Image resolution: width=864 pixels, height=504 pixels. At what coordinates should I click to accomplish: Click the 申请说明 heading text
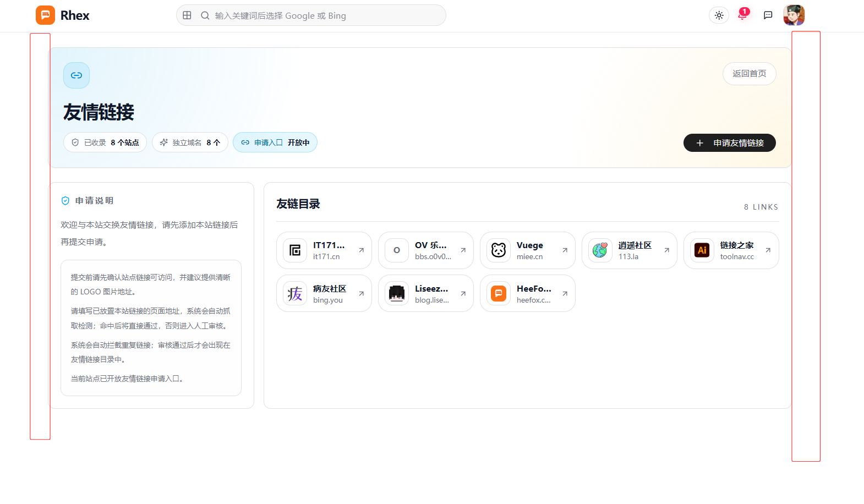pyautogui.click(x=95, y=201)
